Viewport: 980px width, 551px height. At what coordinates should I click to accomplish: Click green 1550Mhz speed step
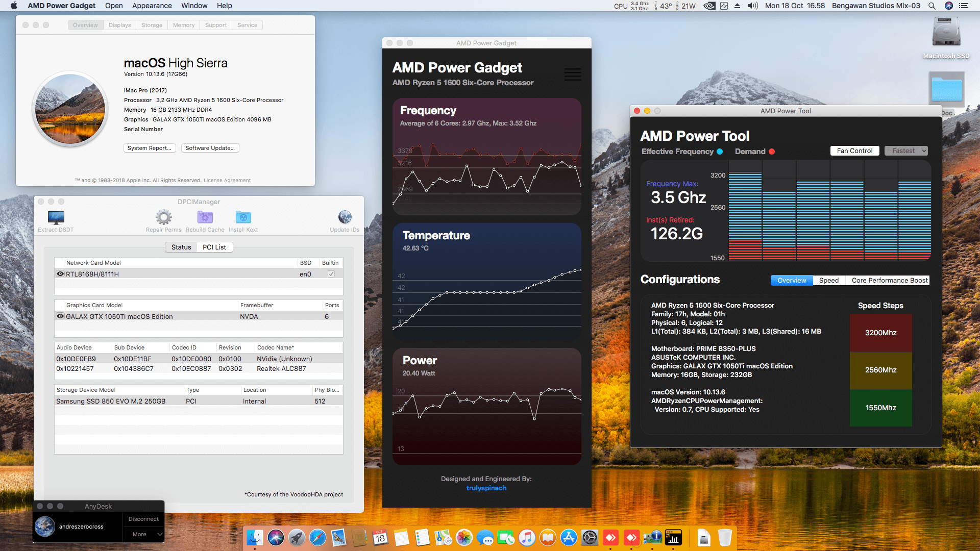click(x=880, y=408)
